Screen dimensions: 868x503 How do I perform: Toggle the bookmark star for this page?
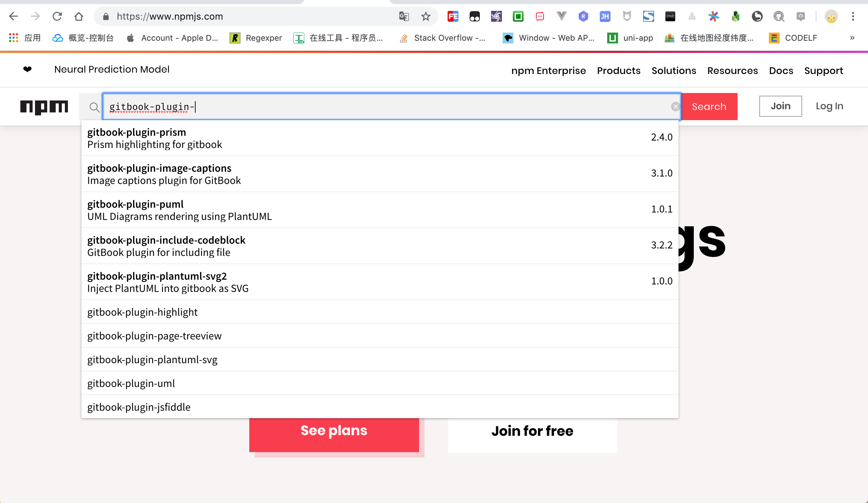(x=426, y=16)
